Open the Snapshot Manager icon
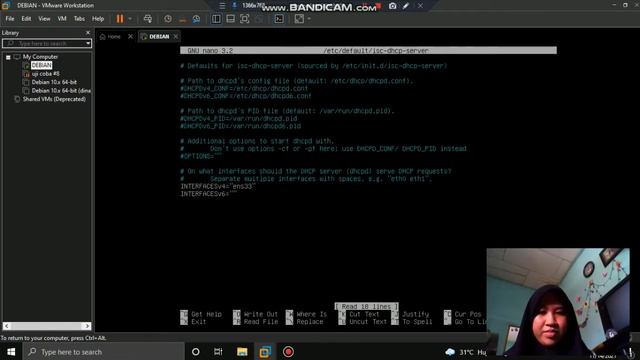Screen dimensions: 640x360 click(196, 19)
